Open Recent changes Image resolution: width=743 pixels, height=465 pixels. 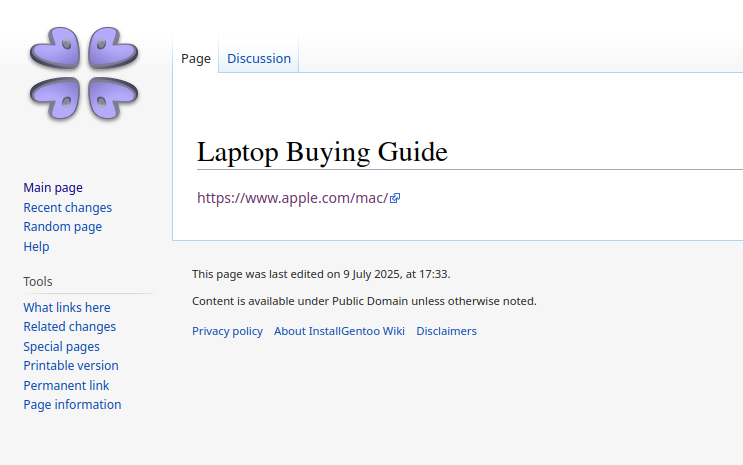click(x=68, y=208)
